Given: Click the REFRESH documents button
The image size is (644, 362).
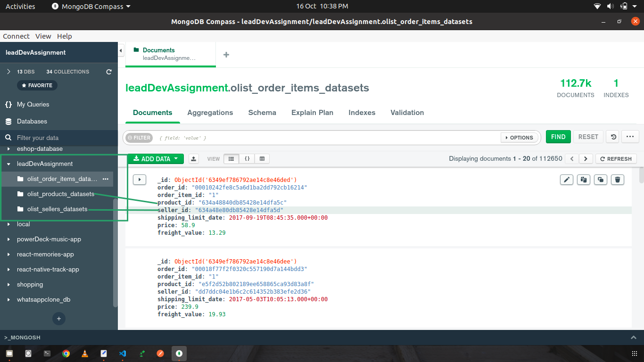Looking at the screenshot, I should [x=616, y=159].
